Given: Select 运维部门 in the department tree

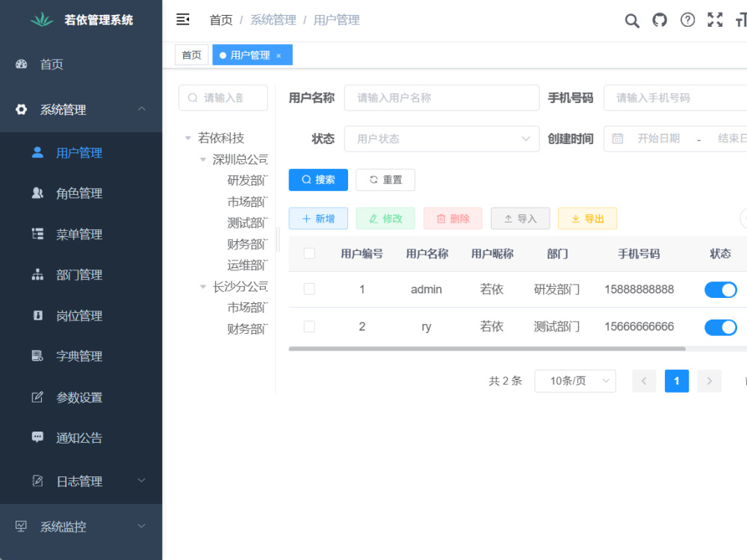Looking at the screenshot, I should pyautogui.click(x=247, y=265).
